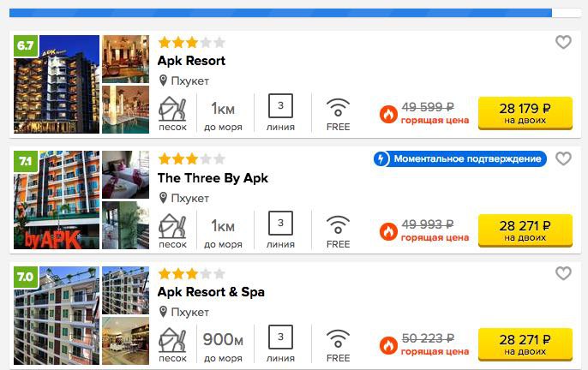The height and width of the screenshot is (370, 588).
Task: Open bedroom thumbnail of The Three By Apk
Action: pyautogui.click(x=126, y=175)
